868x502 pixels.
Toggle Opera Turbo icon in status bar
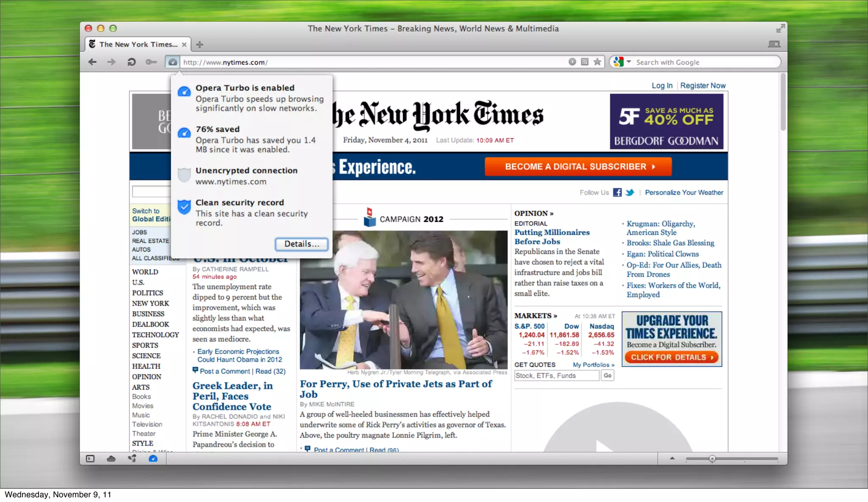coord(153,459)
